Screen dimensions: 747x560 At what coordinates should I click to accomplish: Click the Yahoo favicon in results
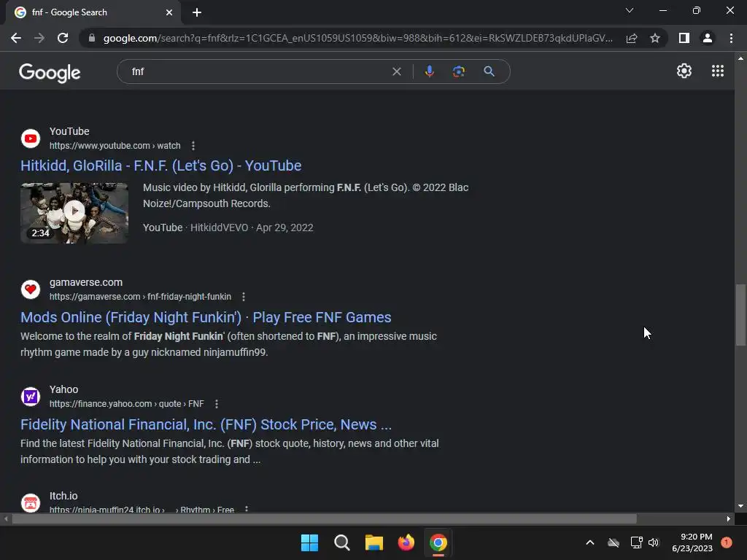pyautogui.click(x=31, y=396)
